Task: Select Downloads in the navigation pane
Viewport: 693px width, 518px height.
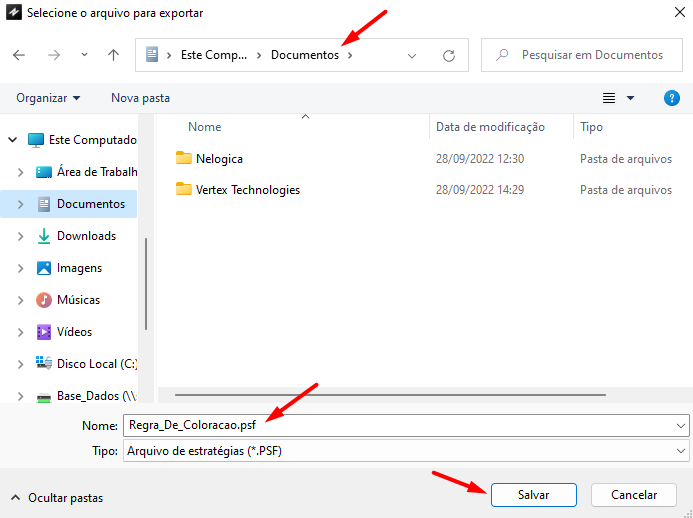Action: tap(86, 236)
